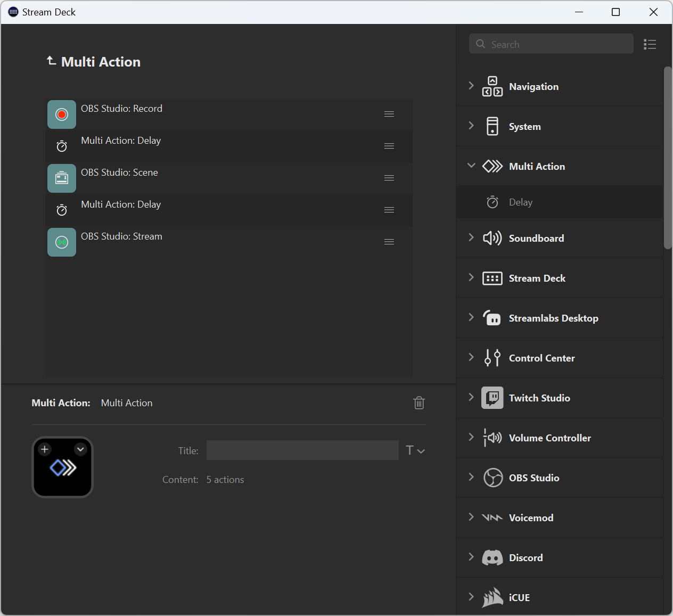Viewport: 673px width, 616px height.
Task: Click the actions panel vertical scrollbar
Action: click(x=668, y=158)
